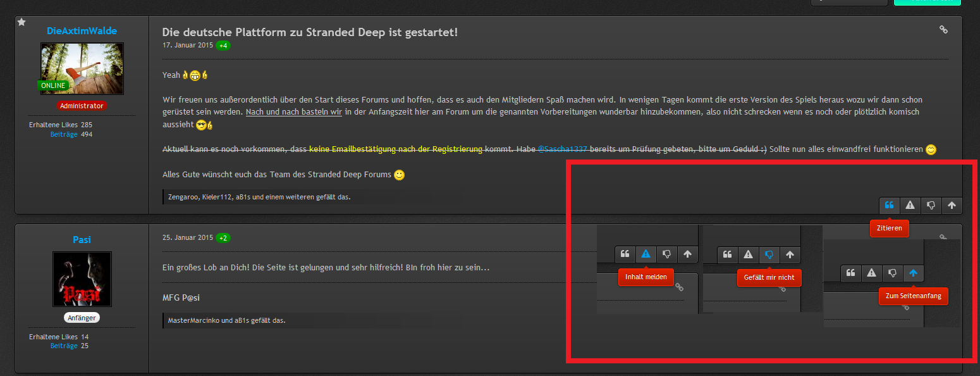Viewport: 980px width, 376px height.
Task: Click the underlined 'Nach und nach basteln wir' text
Action: (293, 112)
